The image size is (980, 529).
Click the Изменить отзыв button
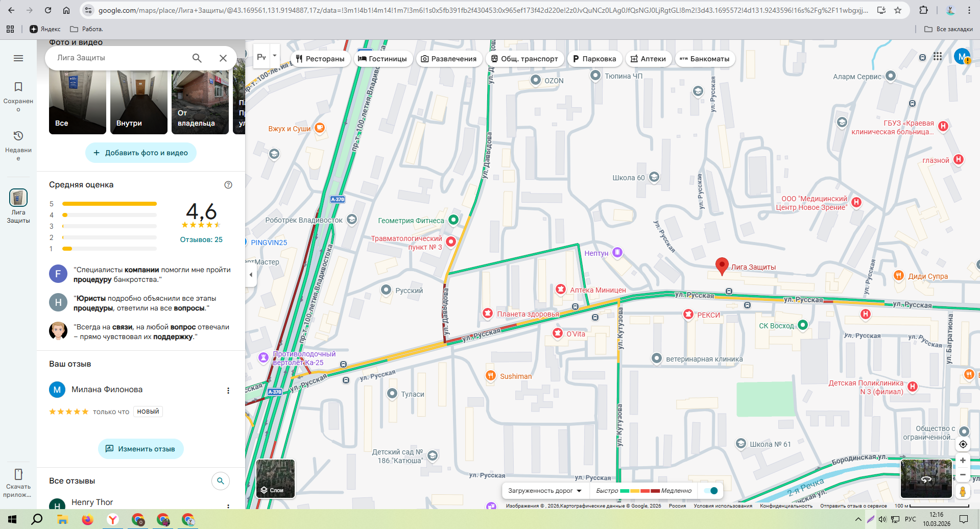click(x=141, y=449)
